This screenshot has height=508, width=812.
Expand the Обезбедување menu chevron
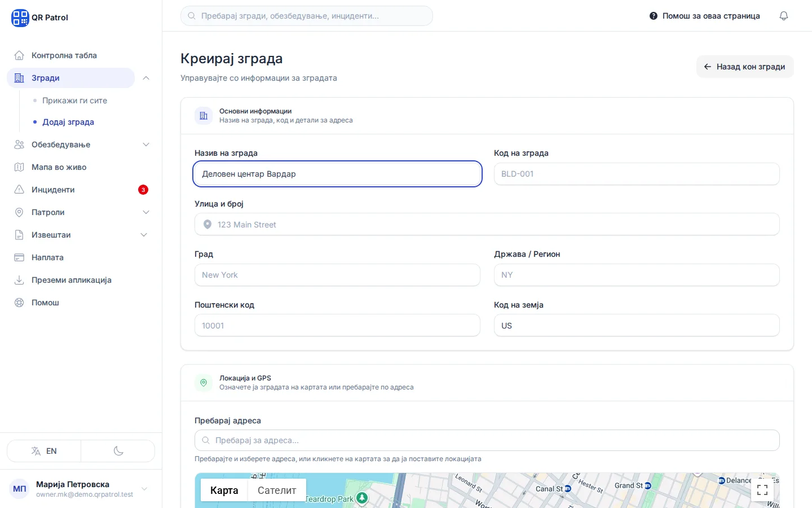pos(146,144)
